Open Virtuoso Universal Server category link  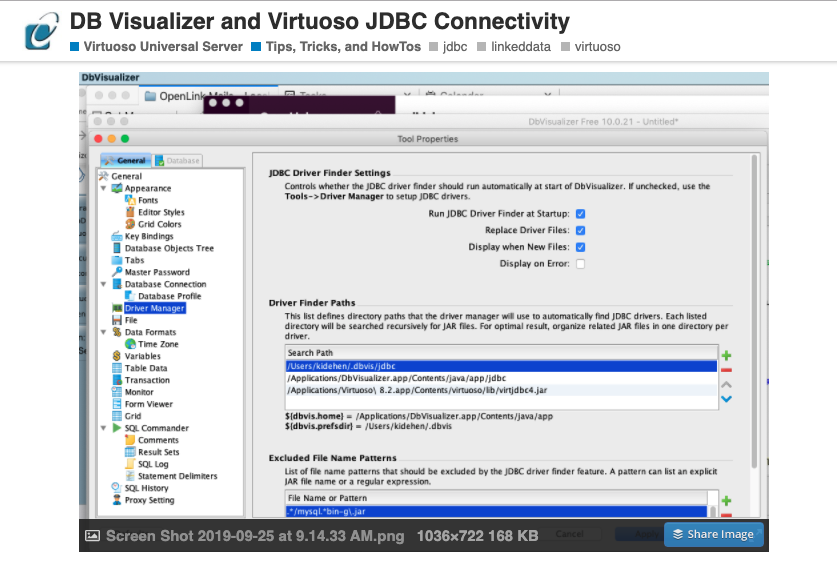[x=156, y=47]
